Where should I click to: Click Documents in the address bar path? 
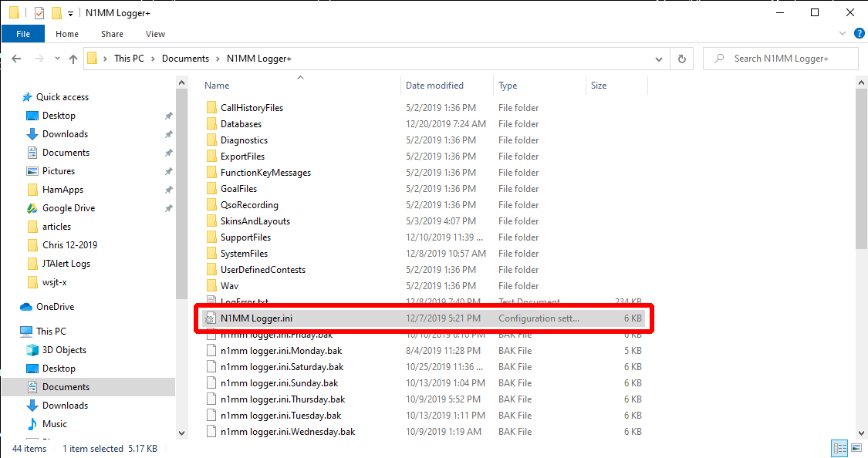(185, 59)
